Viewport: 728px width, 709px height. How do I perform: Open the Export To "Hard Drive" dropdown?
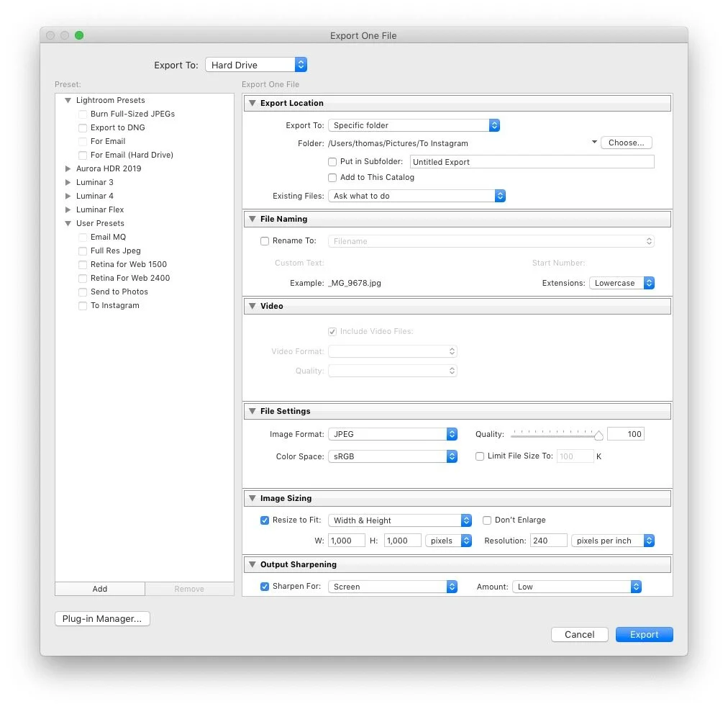pos(255,64)
